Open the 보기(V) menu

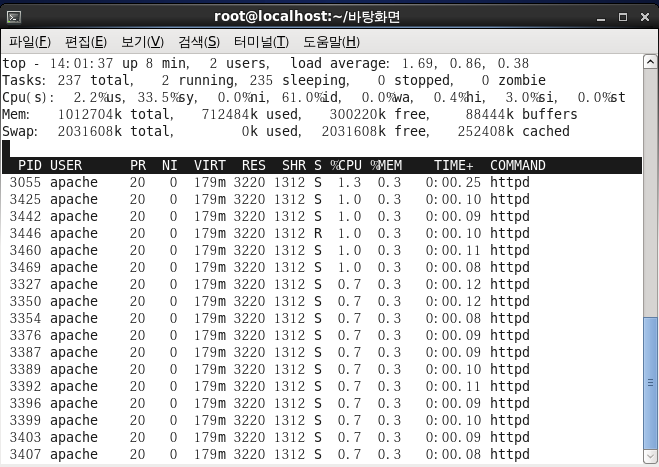point(142,42)
